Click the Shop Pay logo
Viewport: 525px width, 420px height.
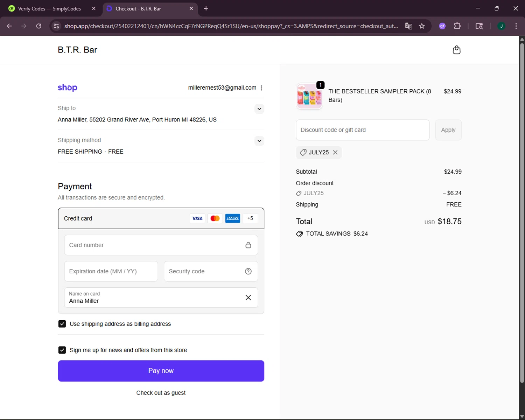click(68, 87)
